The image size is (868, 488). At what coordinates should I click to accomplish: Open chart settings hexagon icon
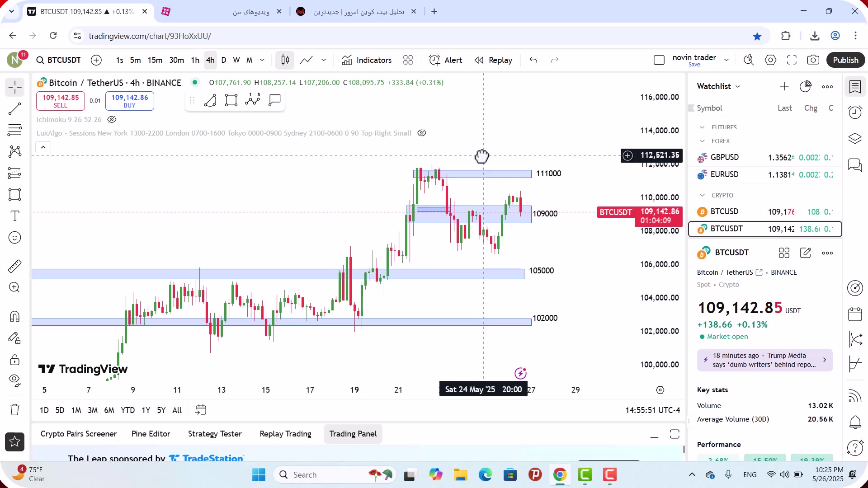pyautogui.click(x=770, y=60)
